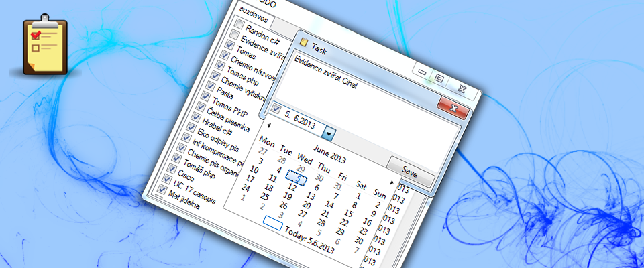Select day 10 in the June calendar

tap(254, 170)
